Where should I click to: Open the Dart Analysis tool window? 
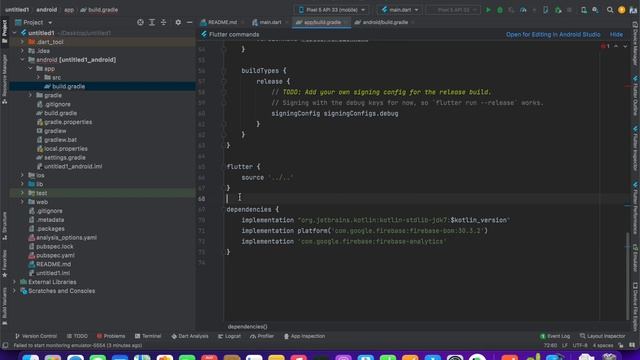click(x=190, y=336)
